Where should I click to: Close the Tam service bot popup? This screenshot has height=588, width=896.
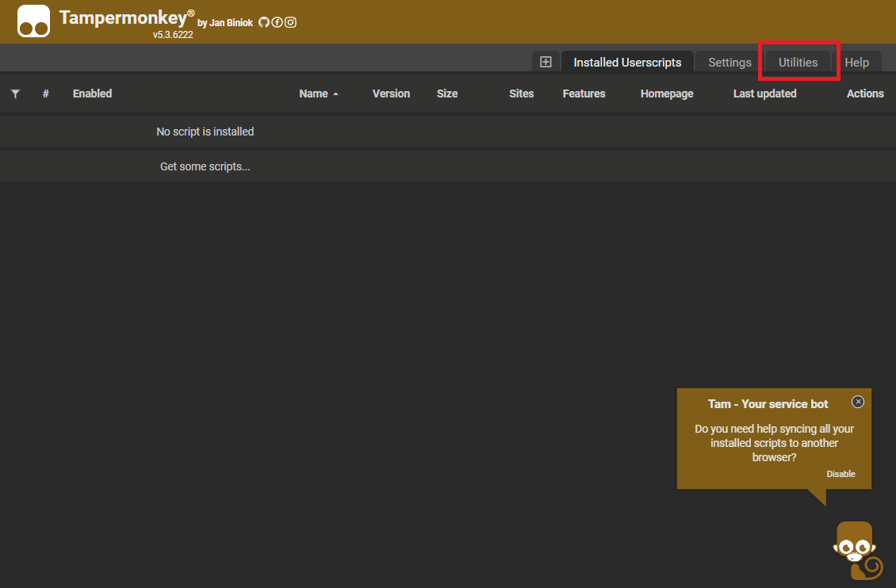(x=858, y=402)
